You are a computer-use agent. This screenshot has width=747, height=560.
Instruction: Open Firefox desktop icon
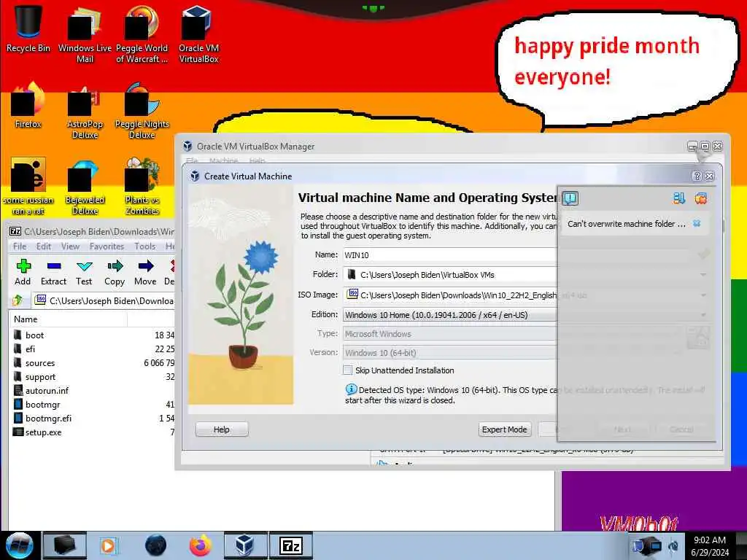tap(28, 106)
